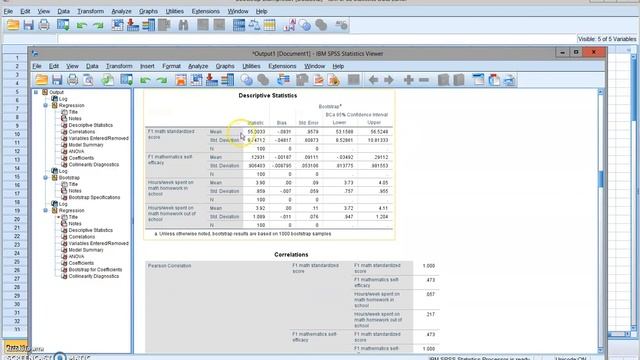Click mean value 55.0033 cell
640x360 pixels.
pyautogui.click(x=256, y=132)
